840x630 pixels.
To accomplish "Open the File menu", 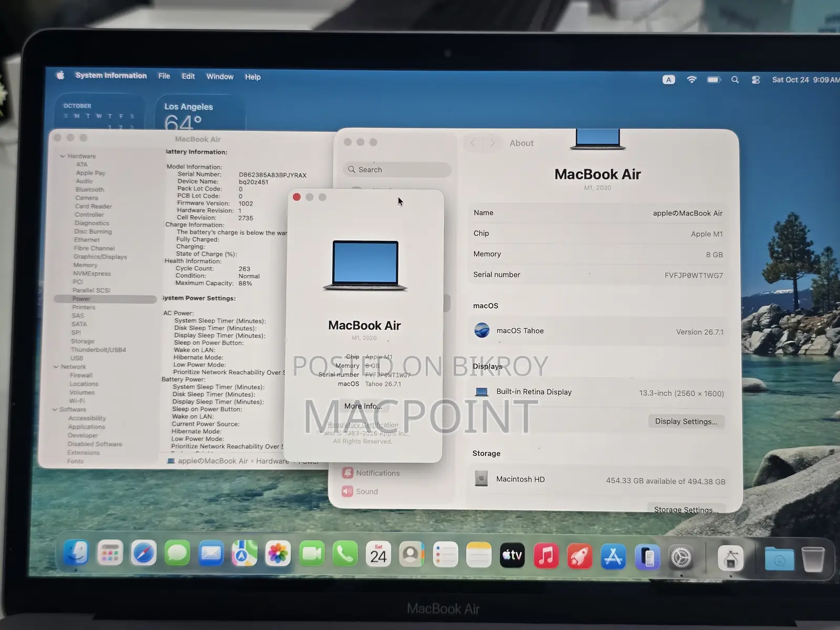I will 164,76.
